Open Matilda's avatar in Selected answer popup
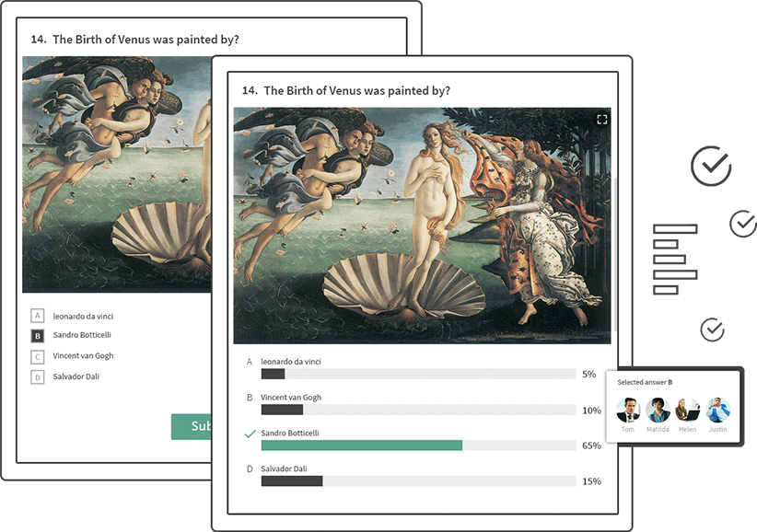 point(658,410)
